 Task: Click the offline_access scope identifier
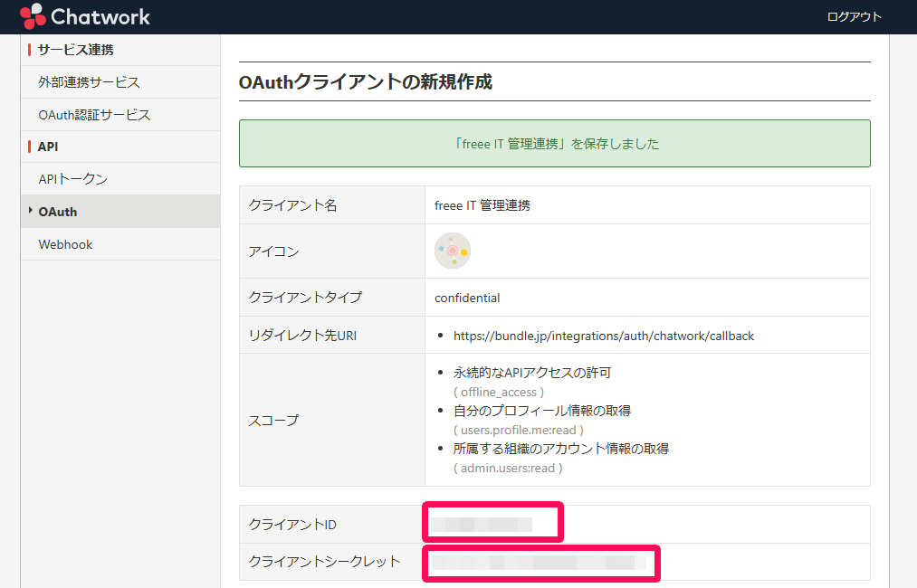pyautogui.click(x=499, y=393)
